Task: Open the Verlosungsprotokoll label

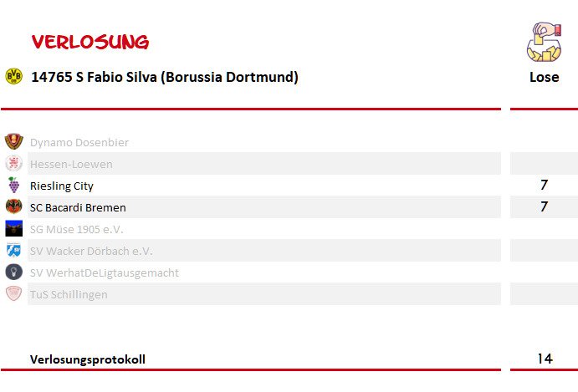Action: click(88, 359)
